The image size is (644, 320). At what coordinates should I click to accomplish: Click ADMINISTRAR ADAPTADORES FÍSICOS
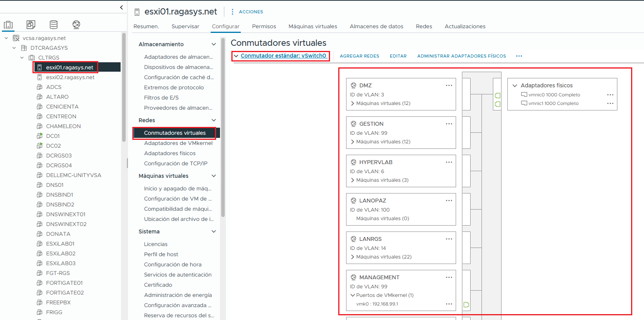462,56
